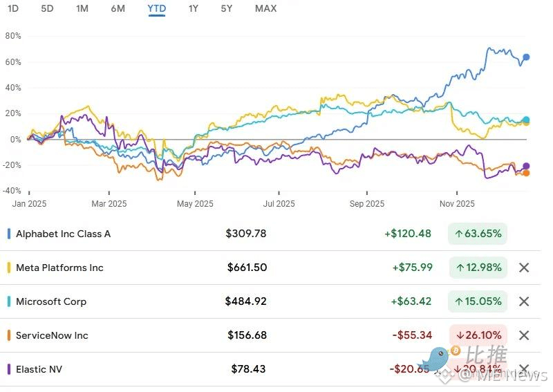Open the Meta Platforms Inc stock
Image resolution: width=553 pixels, height=392 pixels.
pos(59,268)
